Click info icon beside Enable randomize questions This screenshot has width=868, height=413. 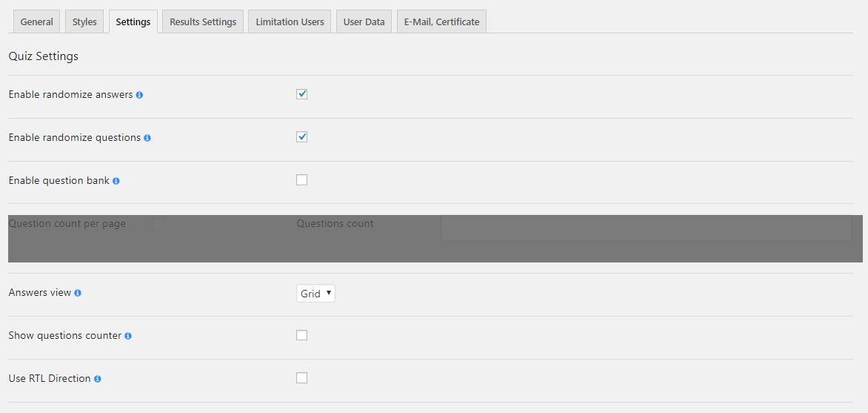click(147, 138)
